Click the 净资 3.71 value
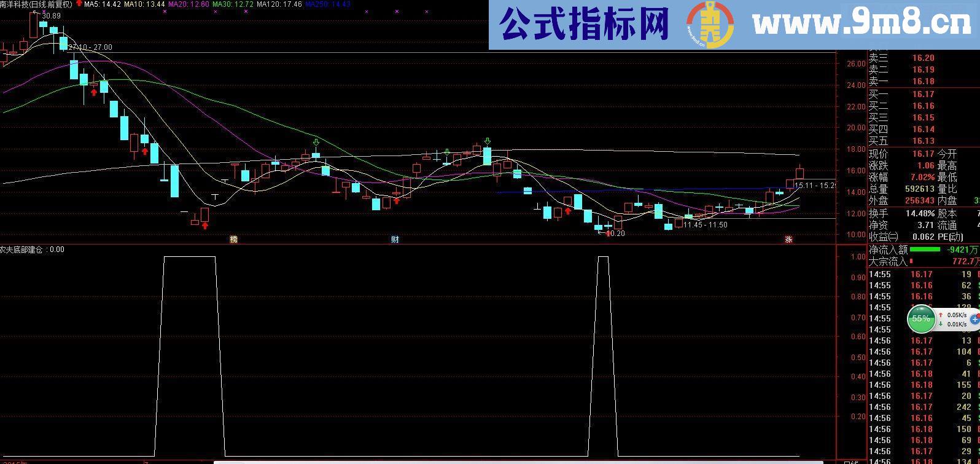Viewport: 980px width, 464px height. click(925, 226)
